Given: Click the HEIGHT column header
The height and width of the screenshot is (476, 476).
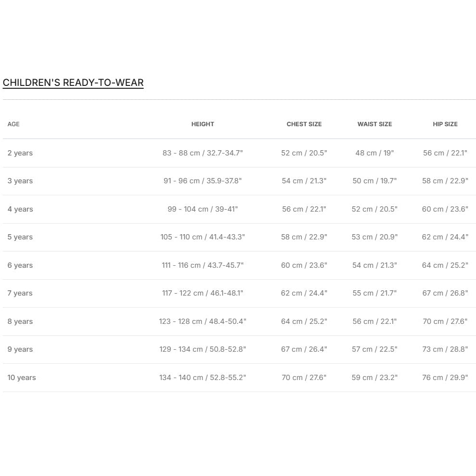Looking at the screenshot, I should pyautogui.click(x=202, y=124).
